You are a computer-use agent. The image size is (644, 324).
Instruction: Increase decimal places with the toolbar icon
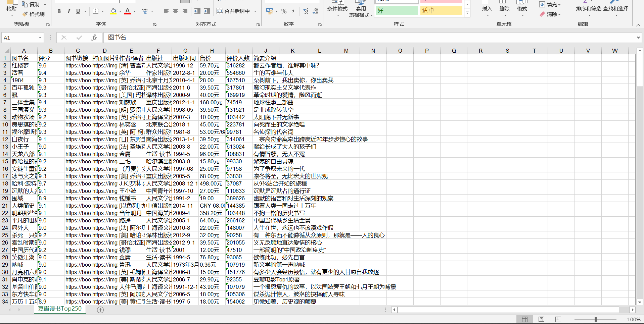point(306,11)
